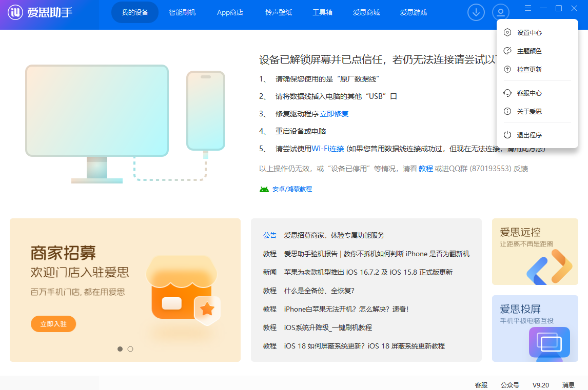Open the 智能刷机 tab

pyautogui.click(x=182, y=12)
